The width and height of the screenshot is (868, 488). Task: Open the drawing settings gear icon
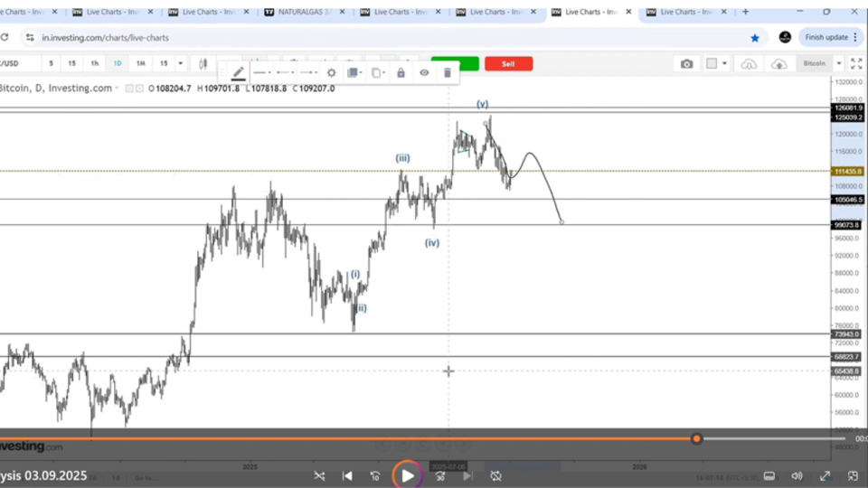click(331, 73)
